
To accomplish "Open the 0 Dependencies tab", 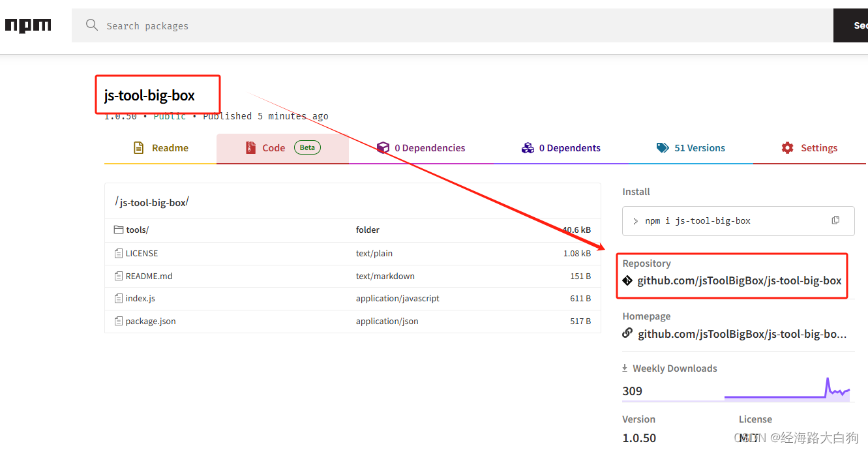I will (x=421, y=148).
